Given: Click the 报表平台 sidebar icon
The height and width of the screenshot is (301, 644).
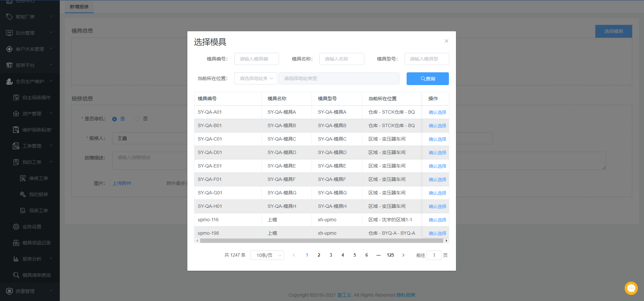Looking at the screenshot, I should (x=9, y=65).
